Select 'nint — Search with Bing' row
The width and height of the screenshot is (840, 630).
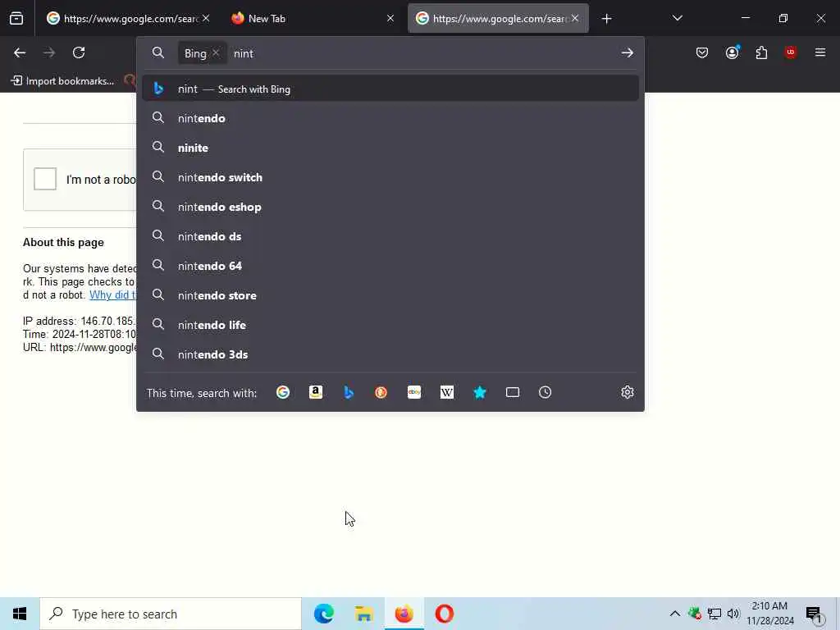(390, 89)
